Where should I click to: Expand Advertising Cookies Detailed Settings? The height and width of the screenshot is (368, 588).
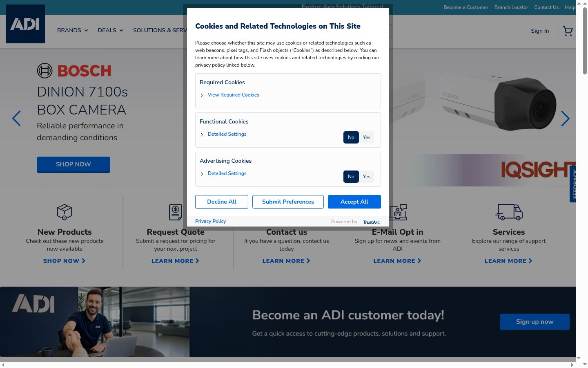pos(227,173)
